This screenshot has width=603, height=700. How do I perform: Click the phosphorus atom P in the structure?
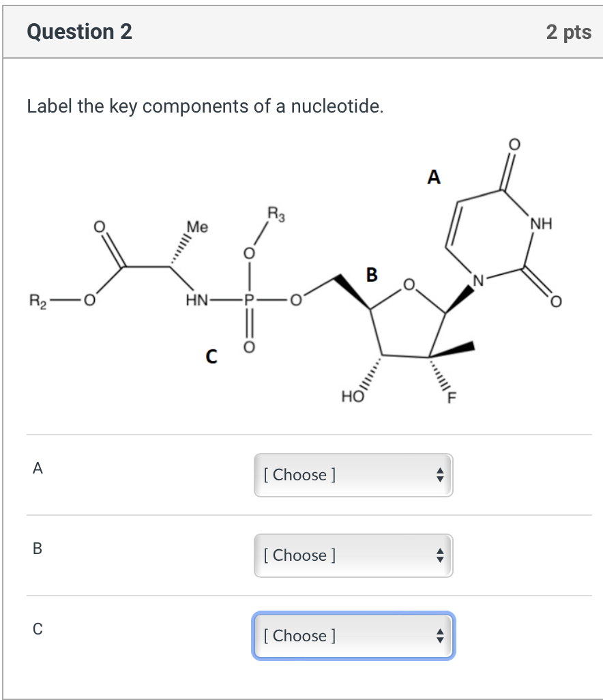tap(249, 300)
